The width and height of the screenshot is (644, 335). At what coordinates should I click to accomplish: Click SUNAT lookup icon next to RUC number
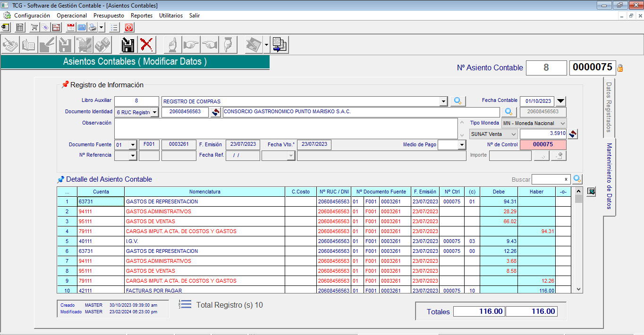point(216,112)
